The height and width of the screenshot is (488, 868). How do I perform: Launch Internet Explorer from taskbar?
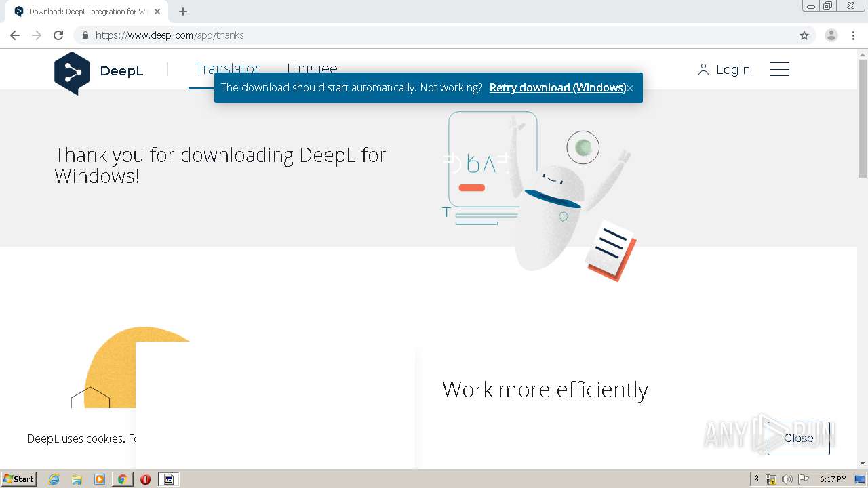pos(54,479)
